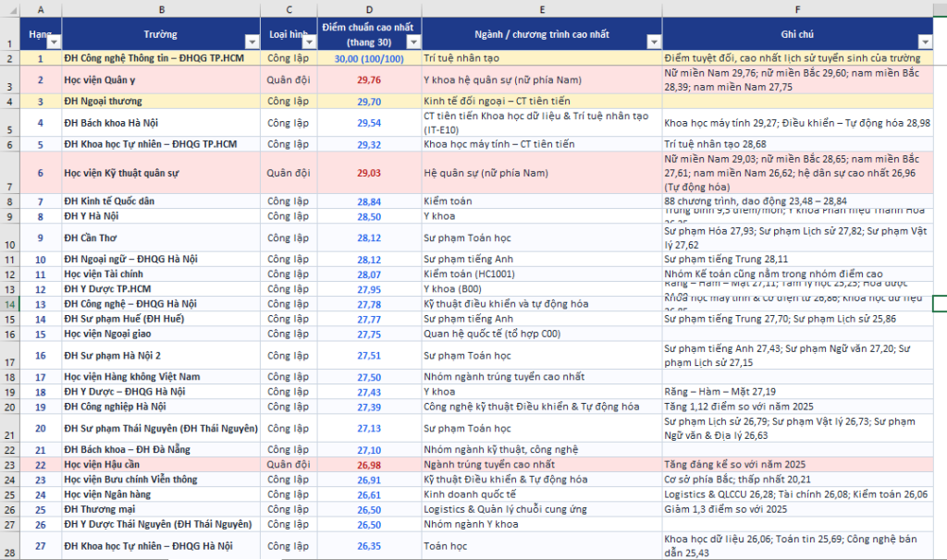947x560 pixels.
Task: Select row 23 header
Action: [x=9, y=465]
